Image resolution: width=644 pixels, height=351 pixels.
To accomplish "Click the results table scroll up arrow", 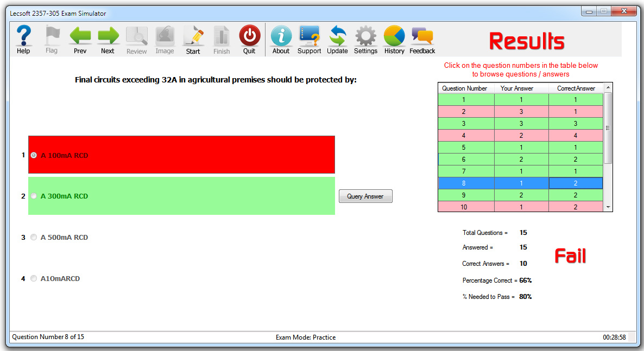I will click(x=608, y=87).
